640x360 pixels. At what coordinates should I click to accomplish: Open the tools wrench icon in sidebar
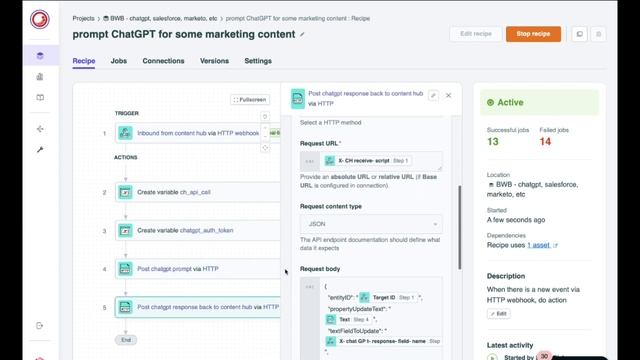coord(40,150)
